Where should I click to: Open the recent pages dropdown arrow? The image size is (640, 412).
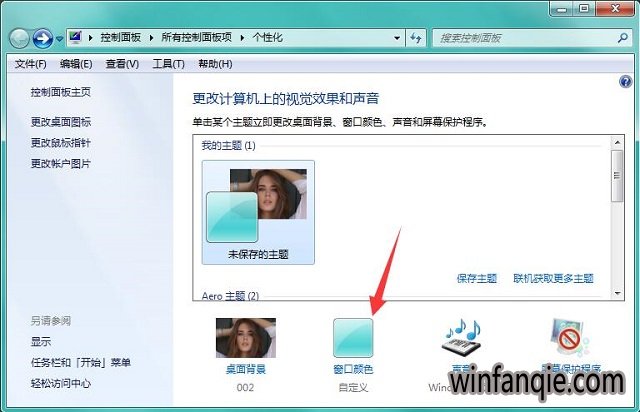click(x=60, y=39)
